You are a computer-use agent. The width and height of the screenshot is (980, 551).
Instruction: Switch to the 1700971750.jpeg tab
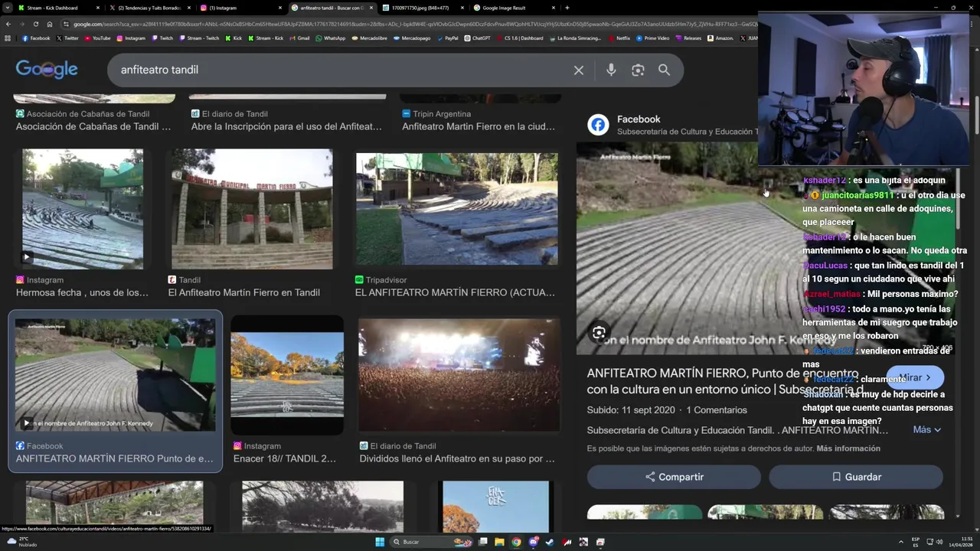tap(423, 8)
